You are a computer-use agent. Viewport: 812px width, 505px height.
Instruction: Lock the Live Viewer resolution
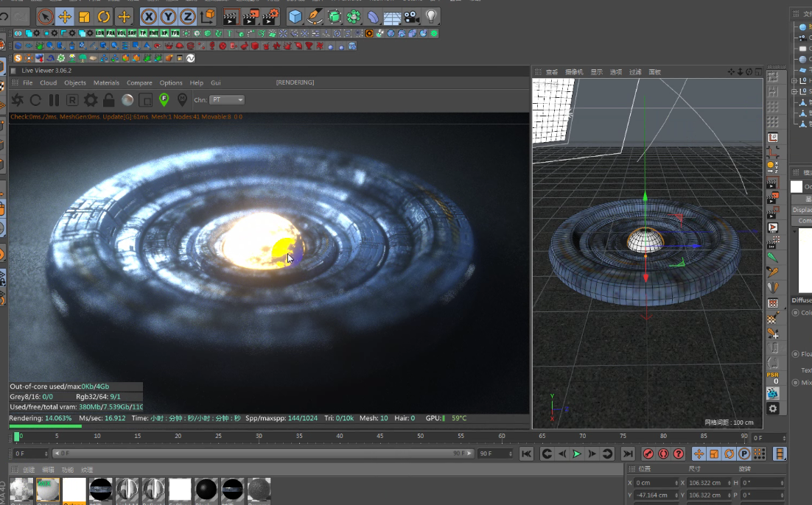(x=108, y=100)
